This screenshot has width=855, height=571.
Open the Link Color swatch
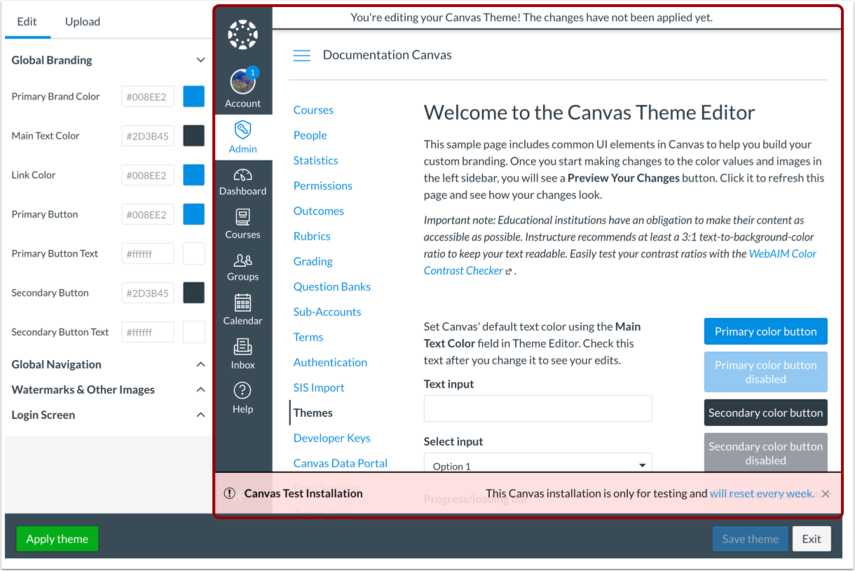pos(194,175)
